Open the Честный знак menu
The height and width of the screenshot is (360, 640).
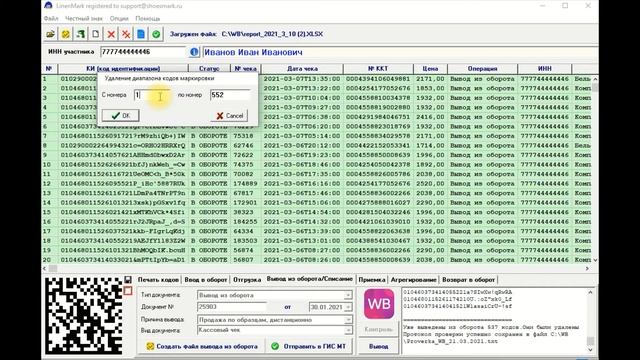[x=84, y=18]
